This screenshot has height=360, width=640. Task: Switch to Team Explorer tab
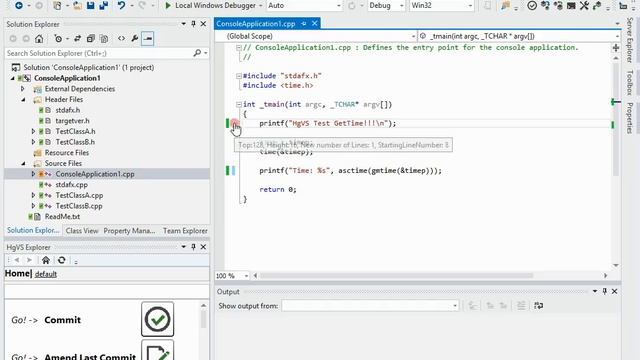click(x=185, y=231)
